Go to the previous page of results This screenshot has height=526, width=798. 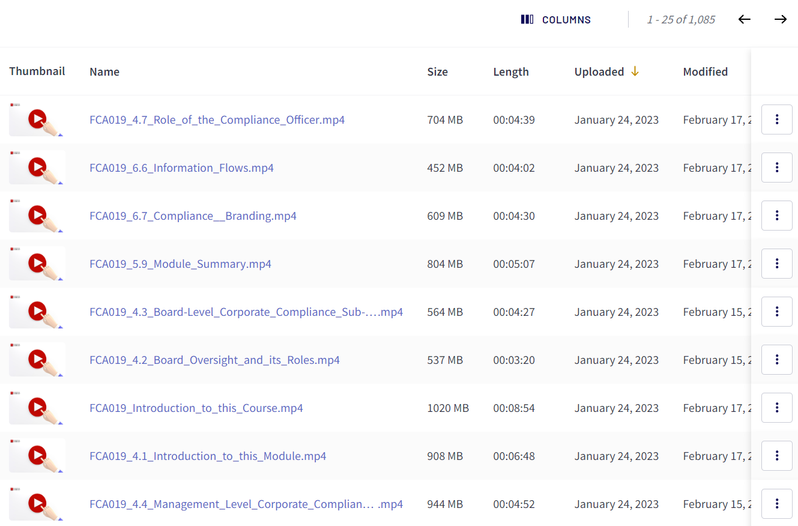point(744,20)
